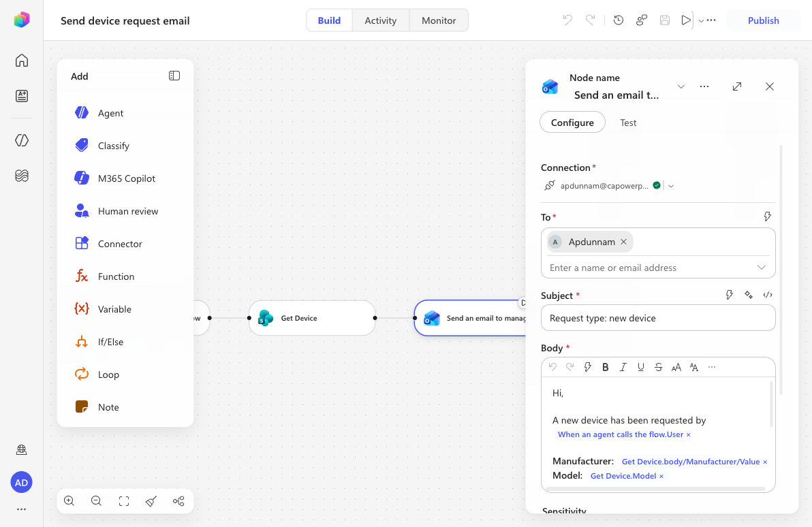Image resolution: width=812 pixels, height=527 pixels.
Task: Expand the node name chevron
Action: point(681,86)
